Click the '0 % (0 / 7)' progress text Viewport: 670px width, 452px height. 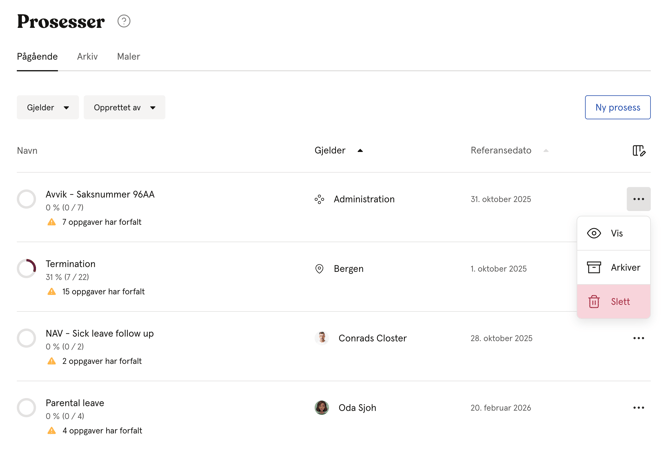pos(65,207)
